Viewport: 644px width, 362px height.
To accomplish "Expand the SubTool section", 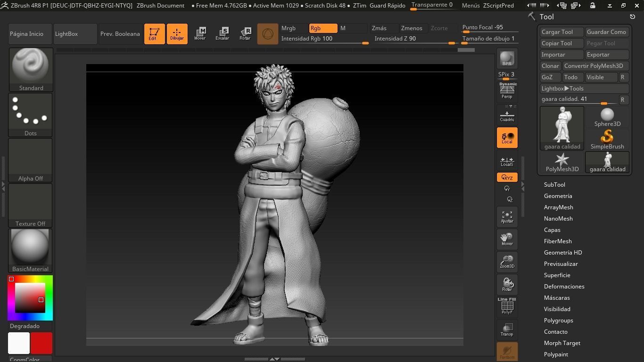I will [554, 185].
